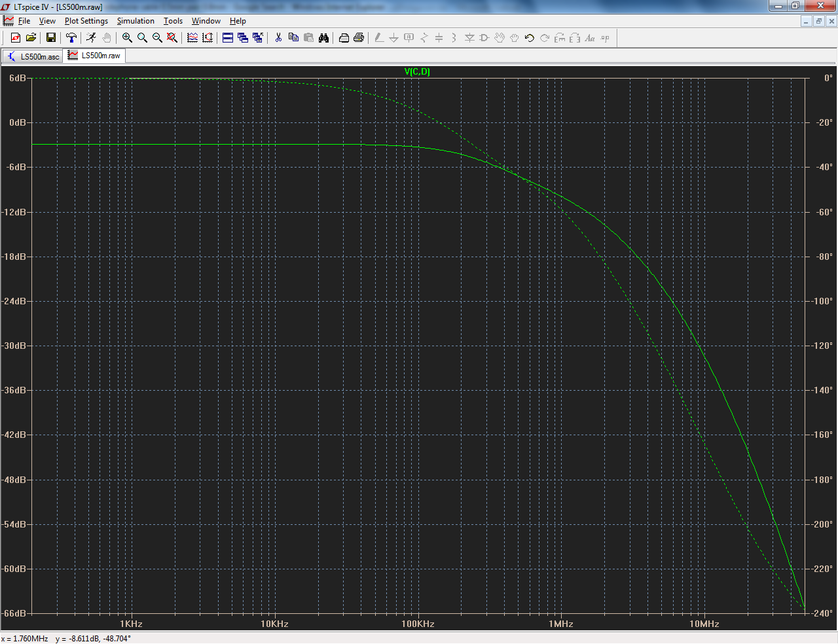Viewport: 838px width, 644px height.
Task: Click the Close All Windows toolbar icon
Action: click(x=258, y=38)
